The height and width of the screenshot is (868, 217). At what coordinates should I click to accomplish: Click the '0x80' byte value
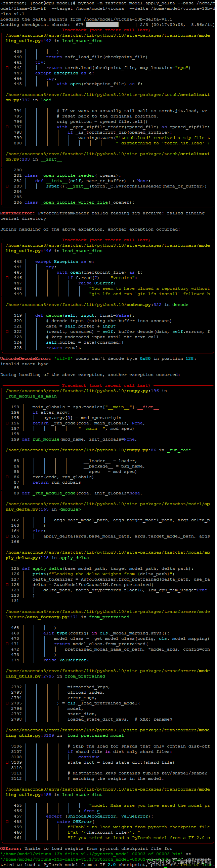[x=145, y=359]
